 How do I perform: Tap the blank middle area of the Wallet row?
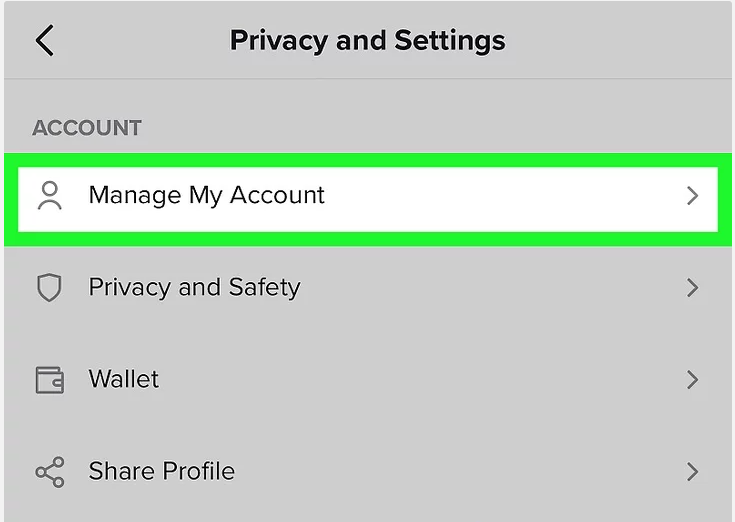pos(422,380)
